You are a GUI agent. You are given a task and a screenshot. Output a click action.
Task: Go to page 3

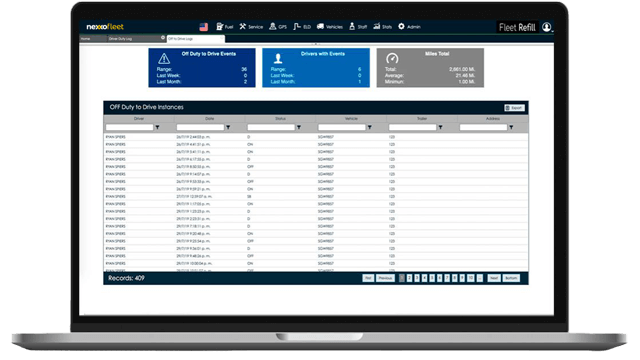tap(417, 278)
